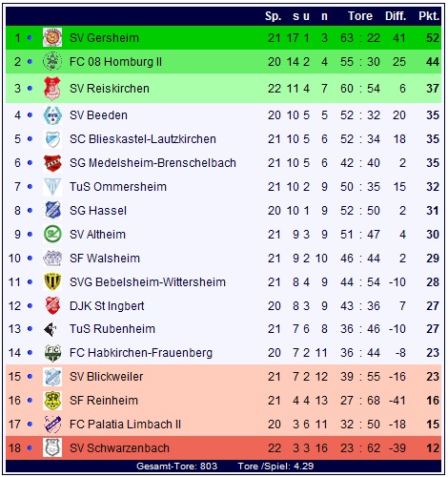The image size is (448, 477).
Task: Click the blue dot beside SV Beeden
Action: (x=30, y=115)
